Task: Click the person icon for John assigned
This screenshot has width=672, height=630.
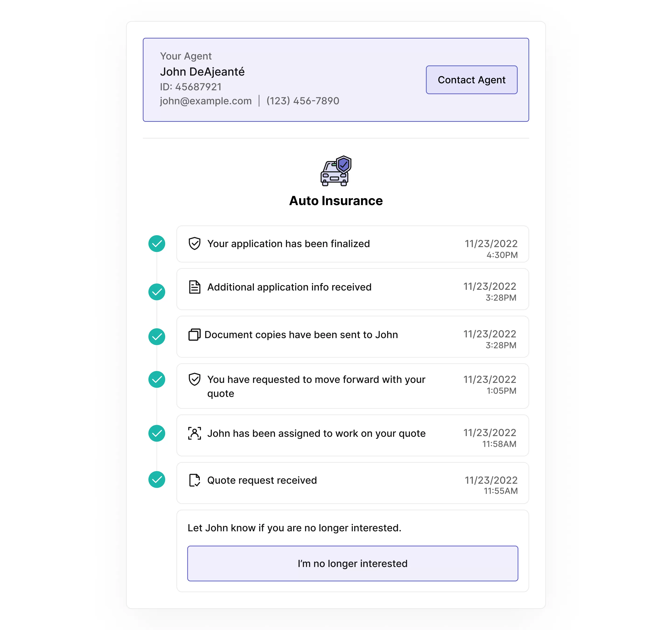Action: coord(194,433)
